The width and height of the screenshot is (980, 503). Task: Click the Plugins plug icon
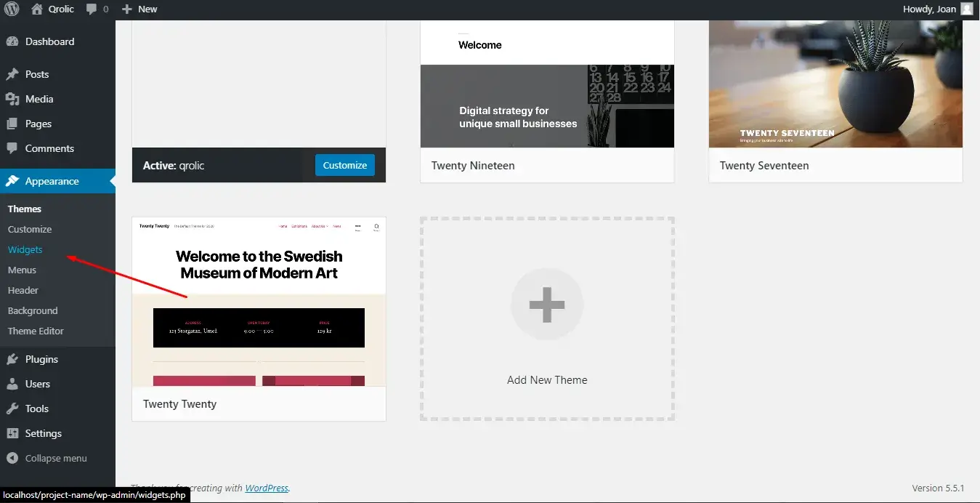click(x=12, y=359)
